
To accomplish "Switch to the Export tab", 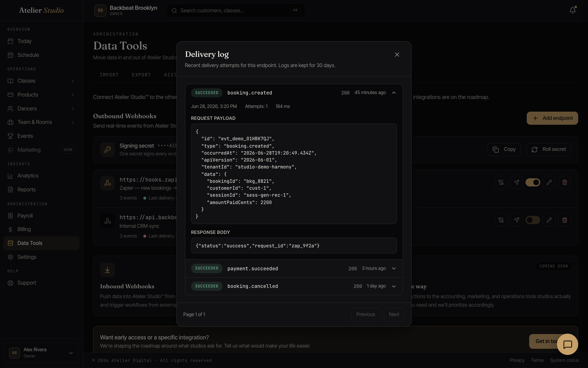I will pyautogui.click(x=141, y=75).
